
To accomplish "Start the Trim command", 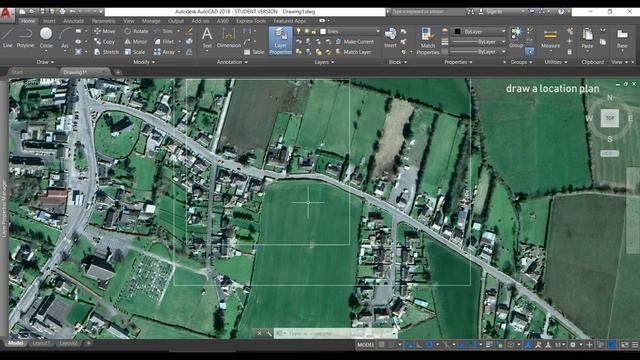I will point(164,31).
